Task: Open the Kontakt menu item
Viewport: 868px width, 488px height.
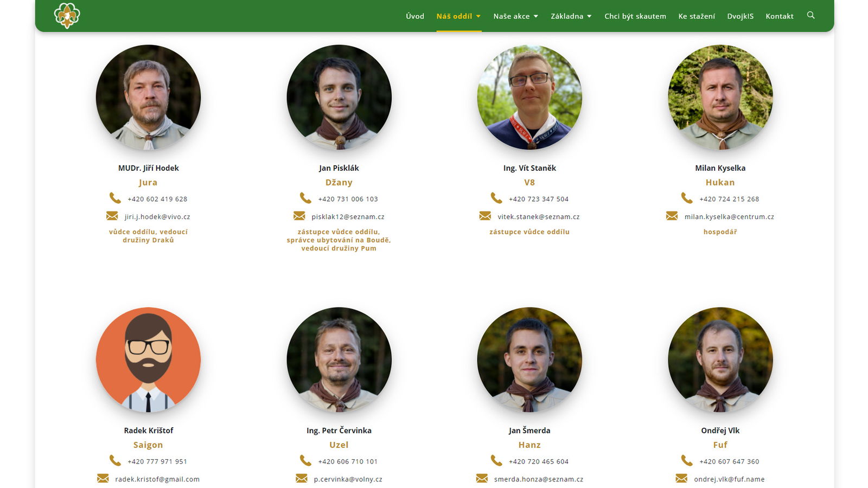Action: (780, 16)
